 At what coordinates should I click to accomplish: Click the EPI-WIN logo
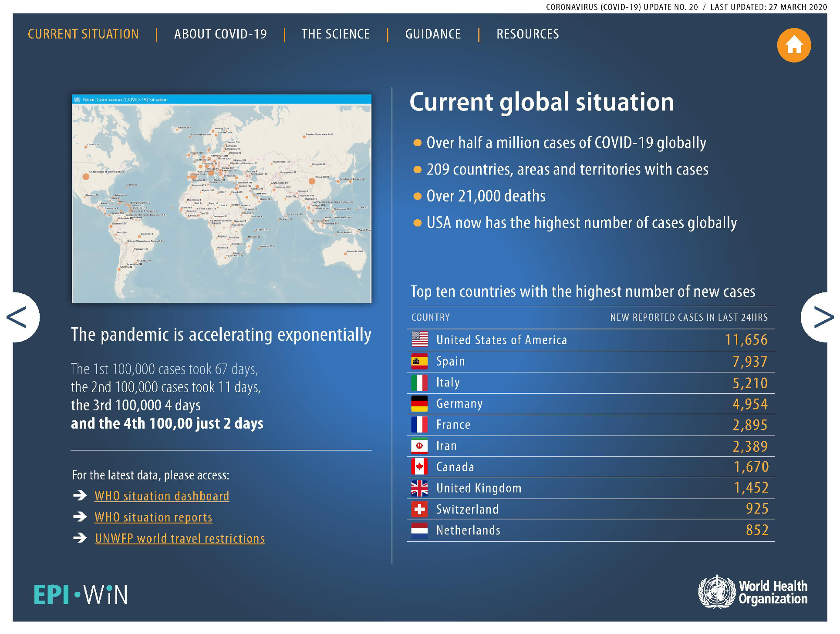point(81,594)
